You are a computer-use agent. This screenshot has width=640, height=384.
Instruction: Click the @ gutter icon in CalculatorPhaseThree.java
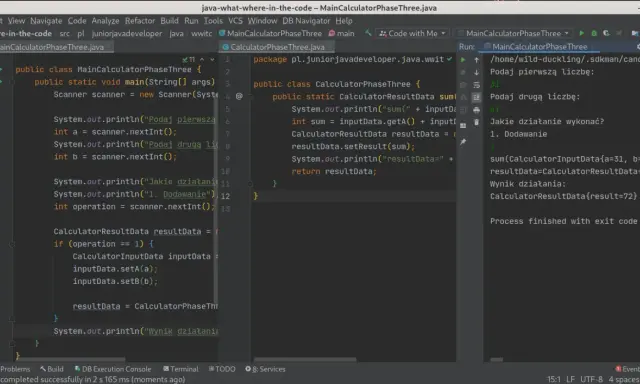coord(239,96)
